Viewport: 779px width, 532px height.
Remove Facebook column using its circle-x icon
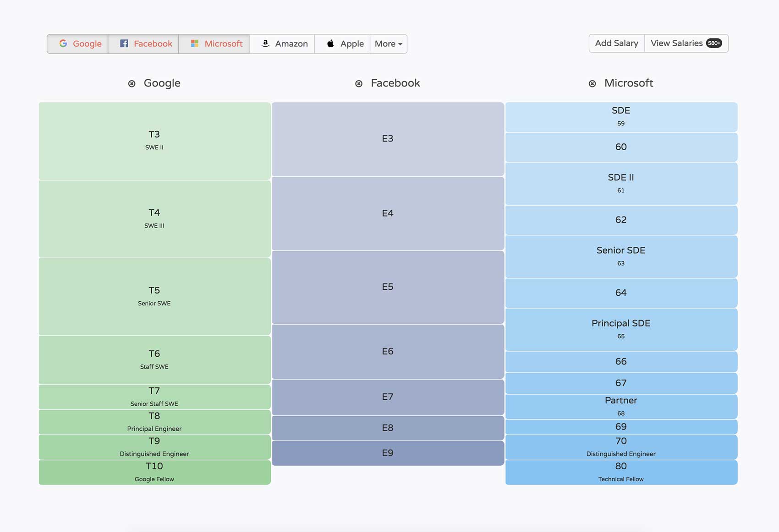[x=359, y=84]
